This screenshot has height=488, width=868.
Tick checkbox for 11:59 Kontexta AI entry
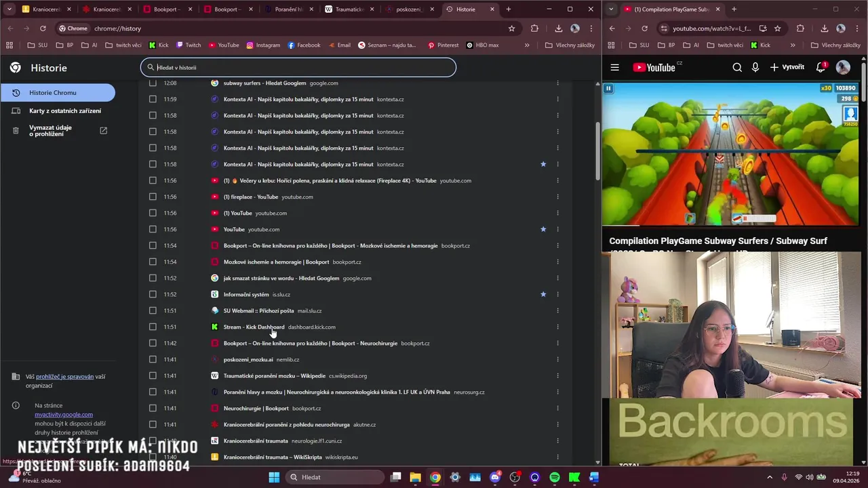[153, 99]
